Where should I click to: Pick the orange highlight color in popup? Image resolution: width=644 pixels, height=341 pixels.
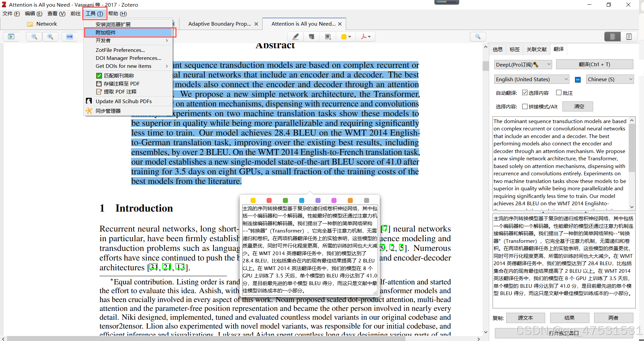point(350,200)
